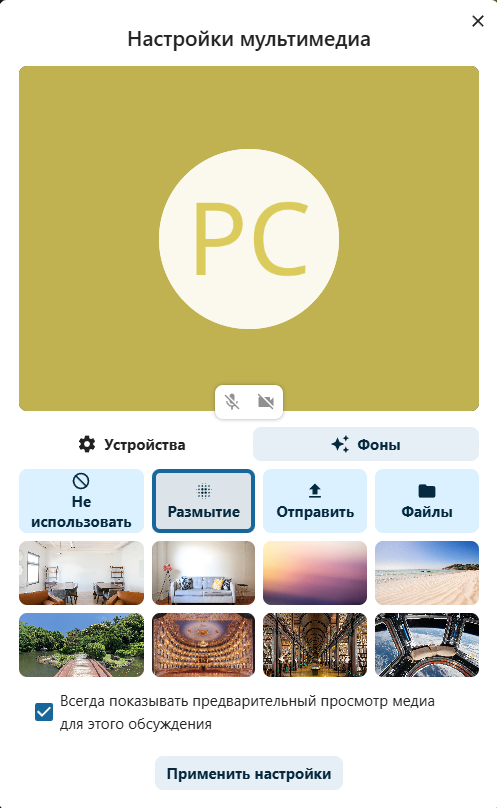
Task: Choose the sandy beach background
Action: click(427, 573)
